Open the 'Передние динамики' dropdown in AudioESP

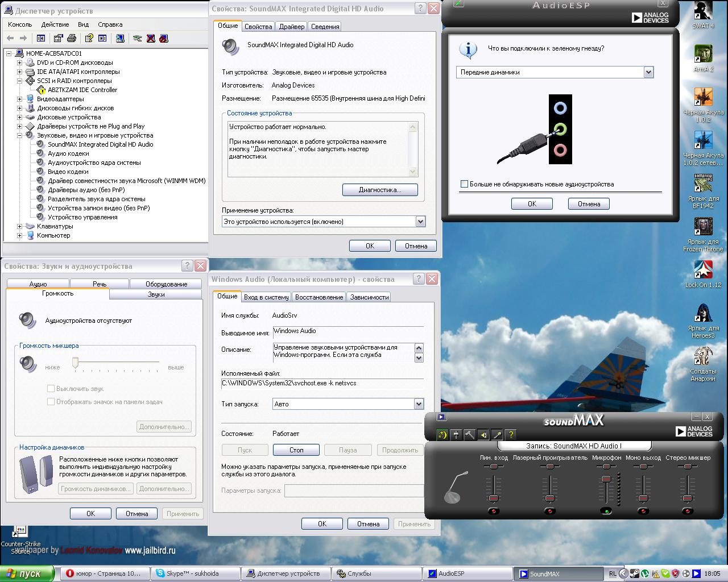[x=648, y=72]
